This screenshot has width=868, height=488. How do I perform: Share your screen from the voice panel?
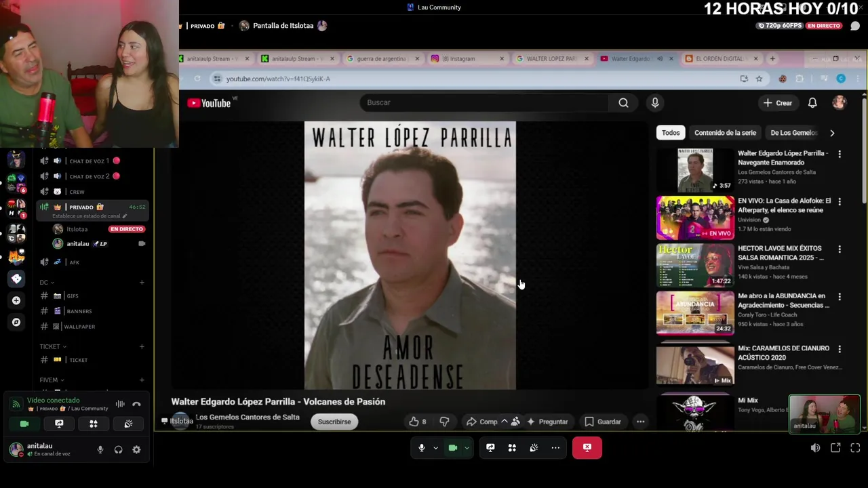tap(59, 424)
